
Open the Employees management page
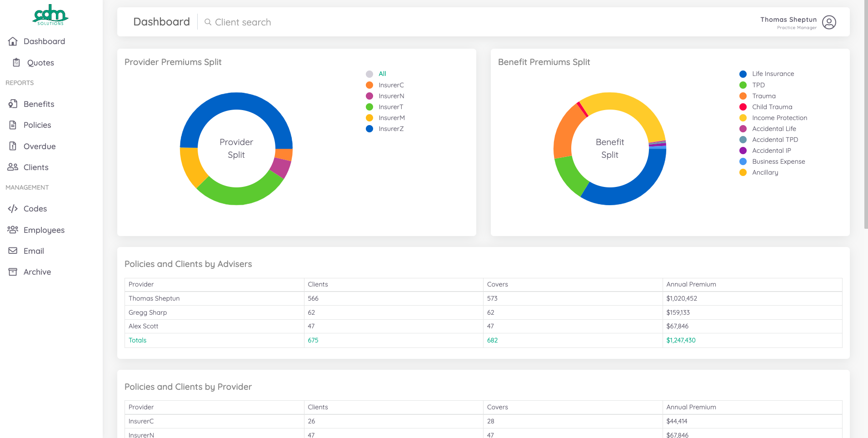[44, 230]
